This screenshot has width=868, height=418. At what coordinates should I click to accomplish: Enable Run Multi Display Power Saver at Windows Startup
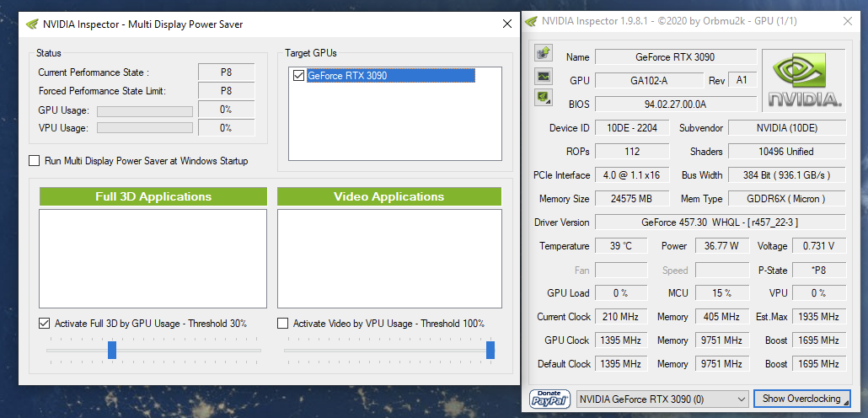(x=35, y=161)
